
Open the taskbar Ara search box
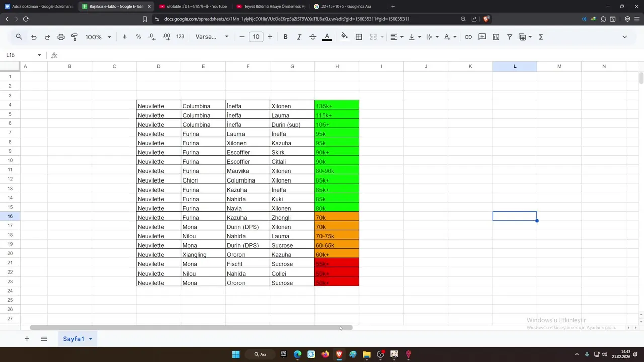pos(260,354)
